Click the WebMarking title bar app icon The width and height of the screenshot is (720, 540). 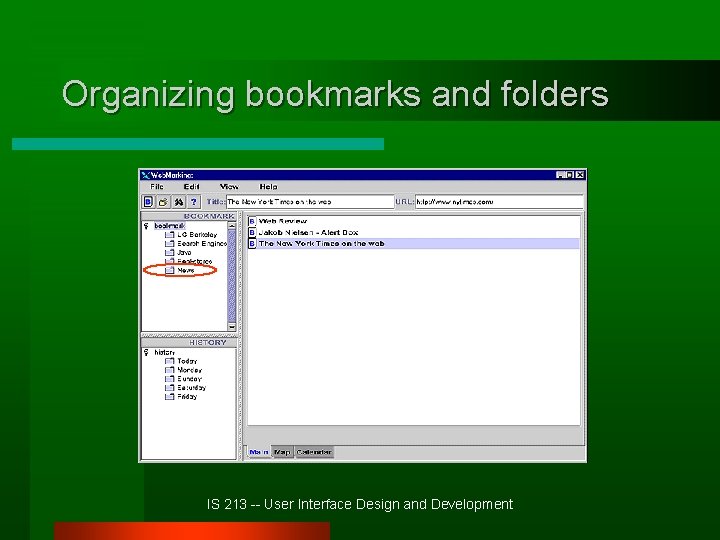[146, 175]
